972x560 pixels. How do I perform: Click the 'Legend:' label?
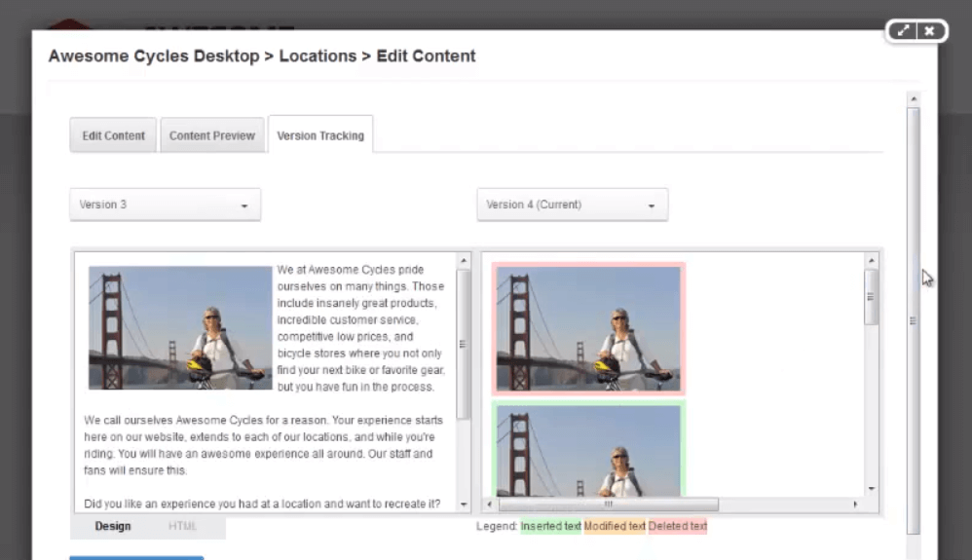(497, 526)
